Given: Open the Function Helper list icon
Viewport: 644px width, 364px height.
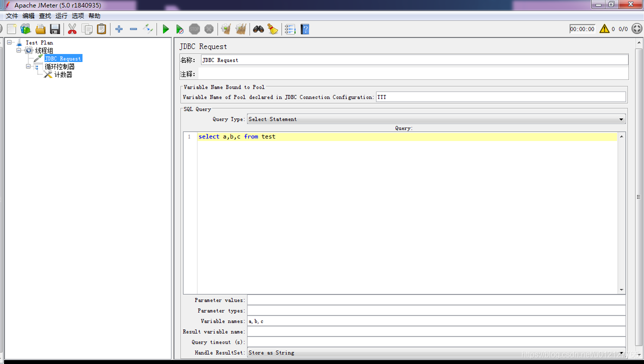Looking at the screenshot, I should (x=290, y=29).
